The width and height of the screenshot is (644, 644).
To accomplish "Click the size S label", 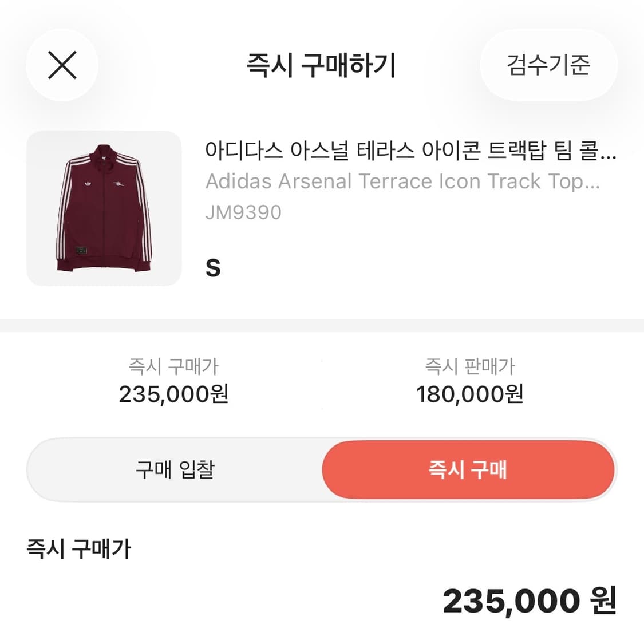I will coord(212,267).
